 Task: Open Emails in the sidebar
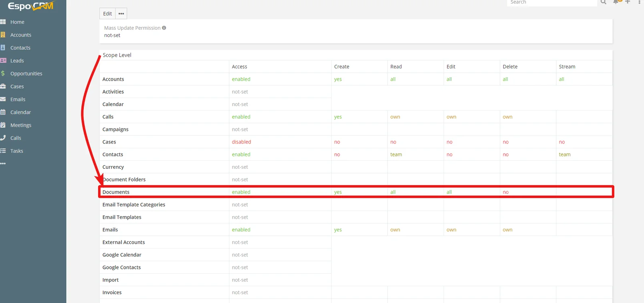tap(18, 99)
